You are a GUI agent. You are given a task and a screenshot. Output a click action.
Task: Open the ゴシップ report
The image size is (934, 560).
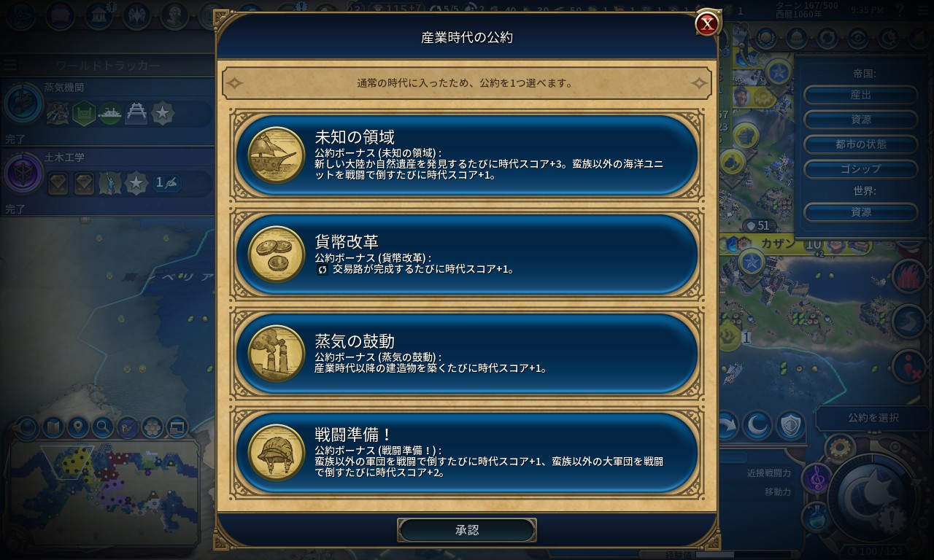tap(861, 168)
